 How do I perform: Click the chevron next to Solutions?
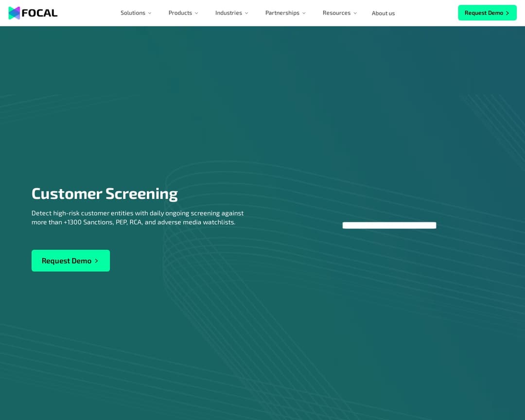[x=150, y=13]
